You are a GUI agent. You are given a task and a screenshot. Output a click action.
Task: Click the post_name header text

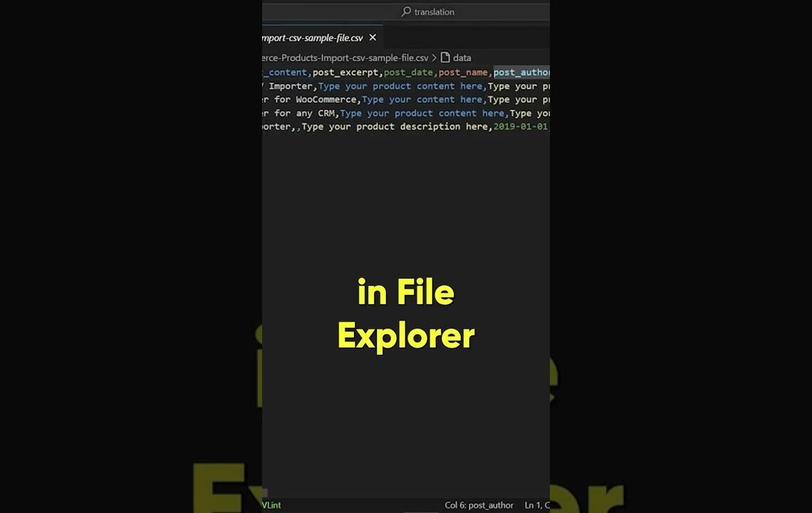pos(463,73)
